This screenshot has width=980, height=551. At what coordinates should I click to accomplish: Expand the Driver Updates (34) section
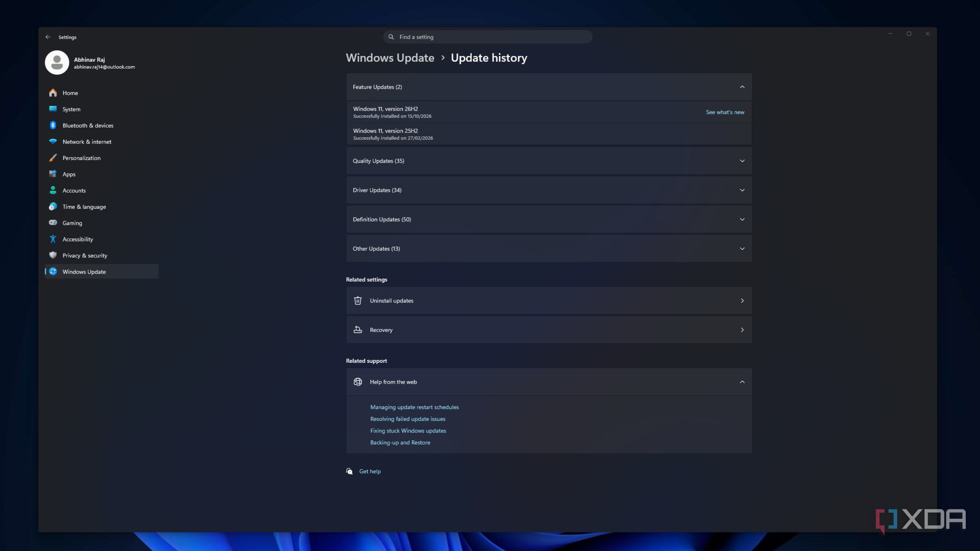[x=549, y=190]
